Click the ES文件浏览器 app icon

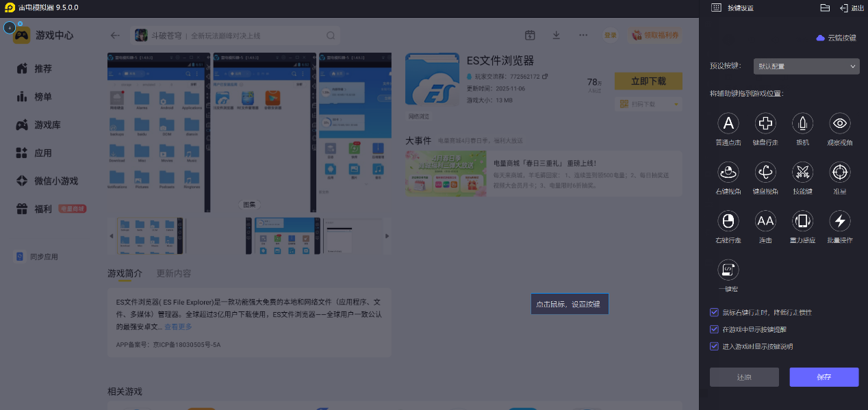point(432,80)
